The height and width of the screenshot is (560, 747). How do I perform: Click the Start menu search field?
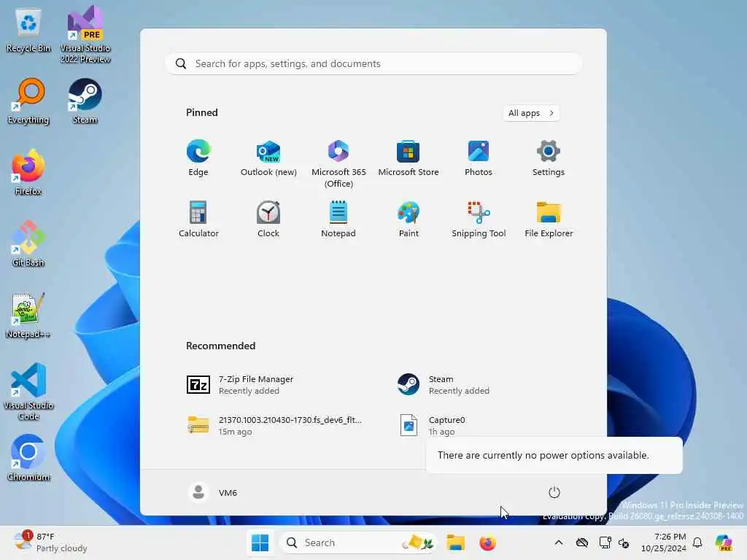click(373, 64)
